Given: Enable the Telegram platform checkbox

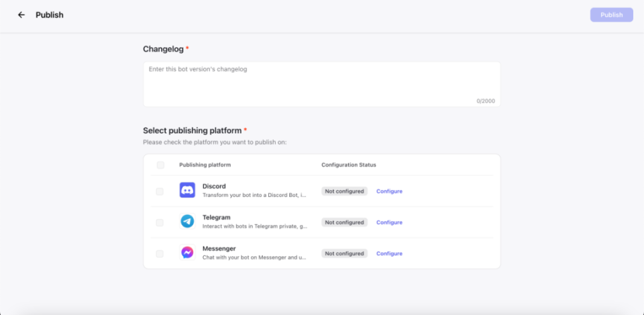Looking at the screenshot, I should click(x=160, y=222).
